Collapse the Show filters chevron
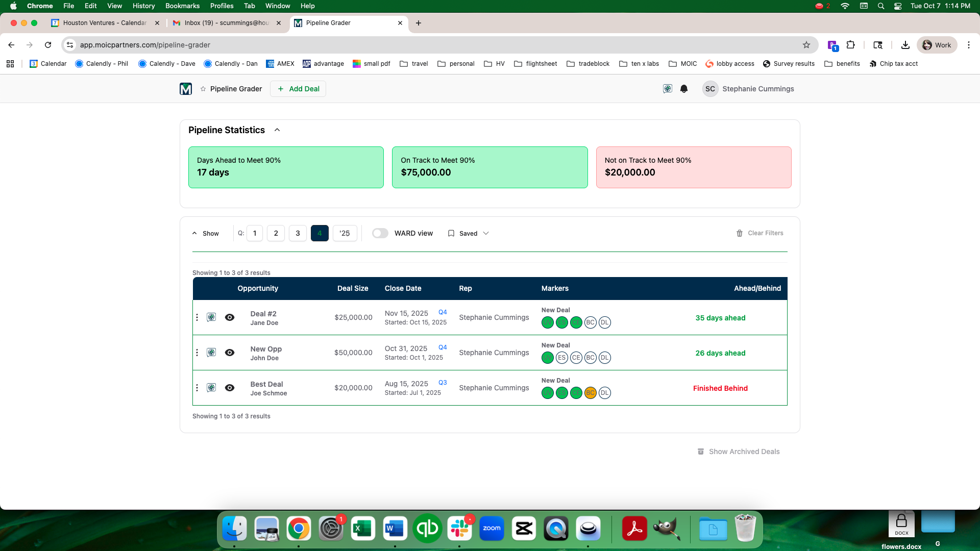Screen dimensions: 980x551 (x=194, y=233)
